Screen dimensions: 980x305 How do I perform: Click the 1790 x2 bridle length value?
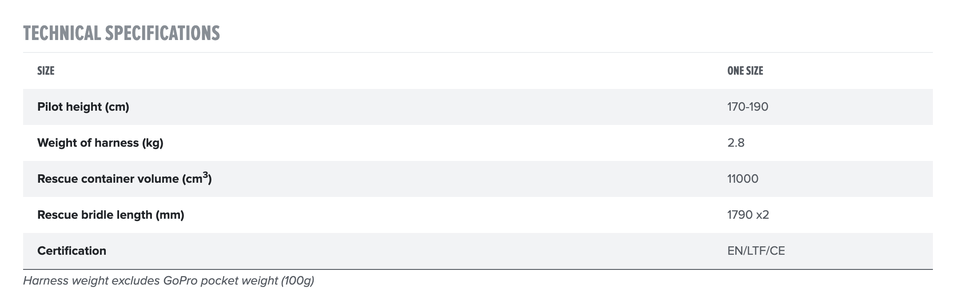coord(748,215)
